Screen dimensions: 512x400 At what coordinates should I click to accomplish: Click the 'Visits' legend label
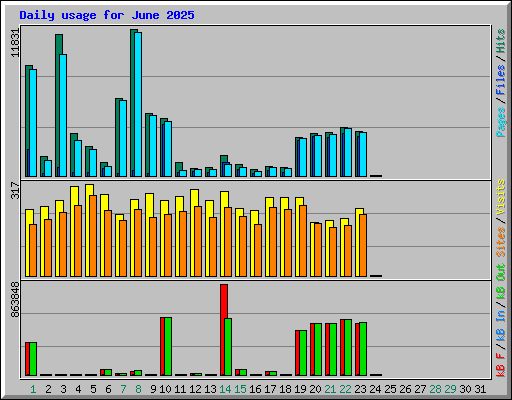[x=501, y=197]
